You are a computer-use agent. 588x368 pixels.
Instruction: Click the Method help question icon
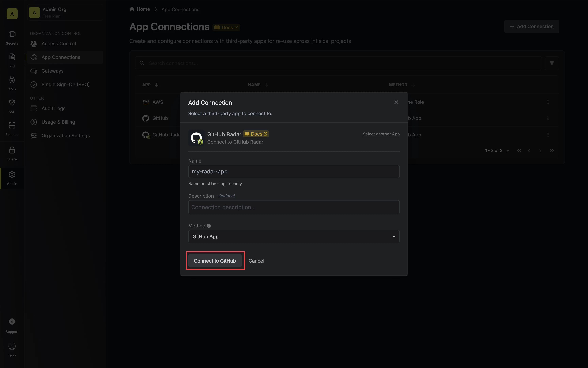click(x=209, y=226)
